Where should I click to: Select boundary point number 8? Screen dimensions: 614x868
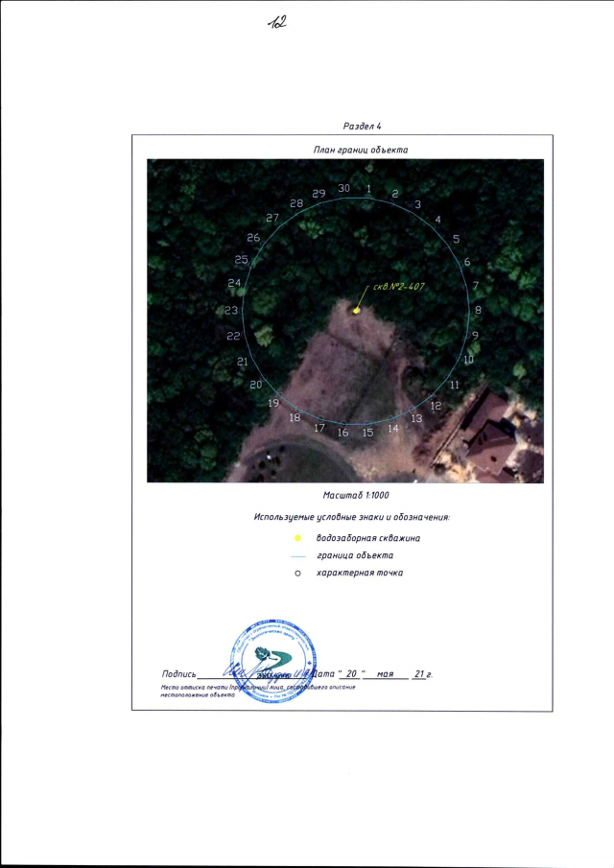pos(478,310)
